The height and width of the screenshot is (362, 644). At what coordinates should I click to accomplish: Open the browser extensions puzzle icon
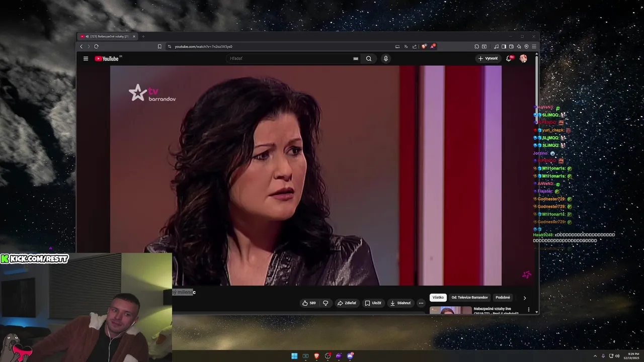(x=476, y=46)
